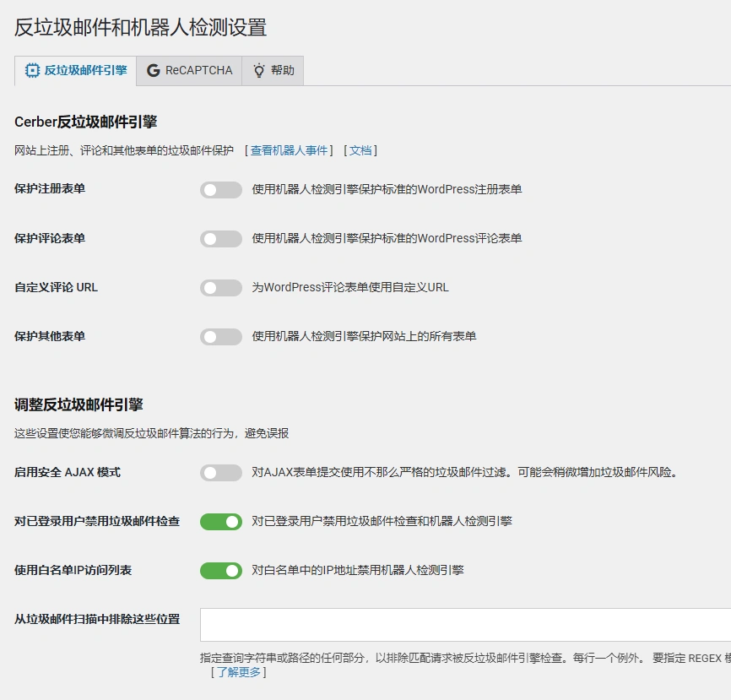731x700 pixels.
Task: Disable the 对已登录用户禁用垃圾邮件检查 toggle
Action: [x=220, y=522]
